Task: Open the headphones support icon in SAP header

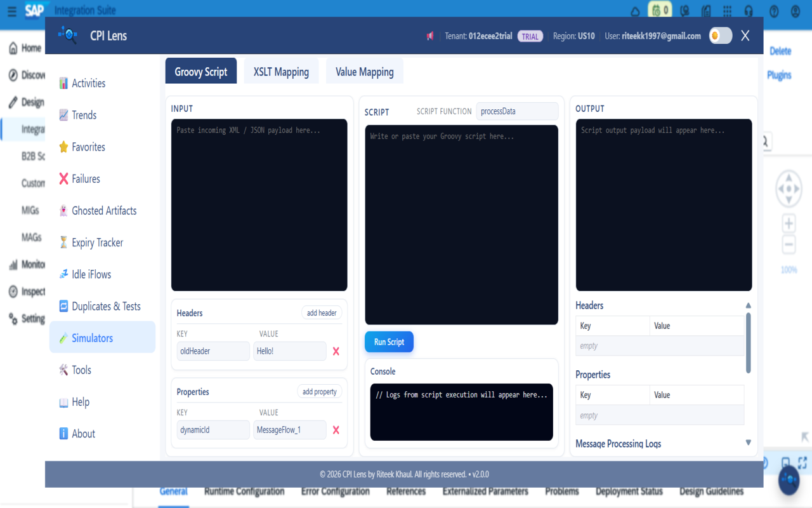Action: tap(749, 11)
